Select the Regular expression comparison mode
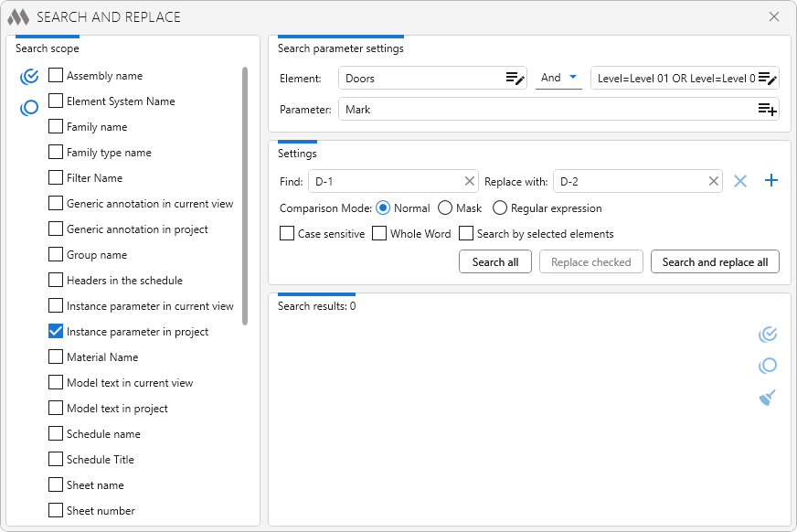 [500, 208]
